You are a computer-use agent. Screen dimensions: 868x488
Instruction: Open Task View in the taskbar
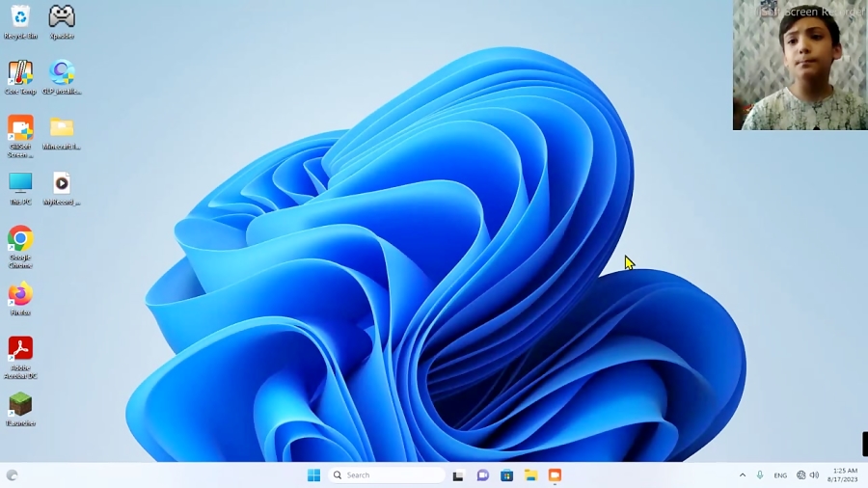point(458,475)
